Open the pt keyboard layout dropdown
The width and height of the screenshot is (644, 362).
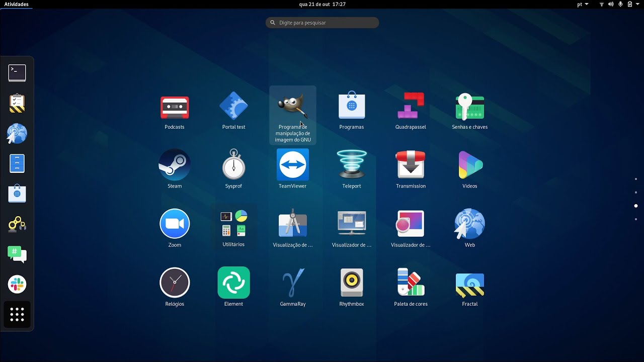point(583,4)
